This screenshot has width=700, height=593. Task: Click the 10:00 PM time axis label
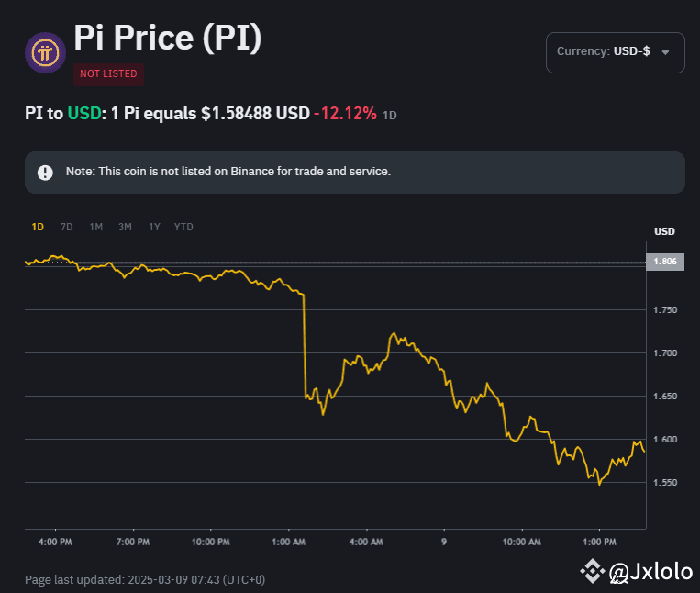click(211, 543)
